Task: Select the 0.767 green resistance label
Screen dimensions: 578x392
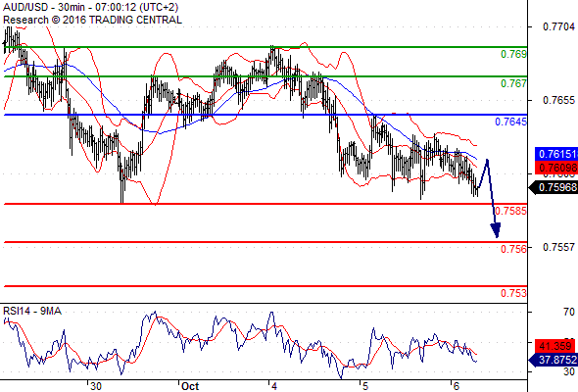Action: (513, 83)
